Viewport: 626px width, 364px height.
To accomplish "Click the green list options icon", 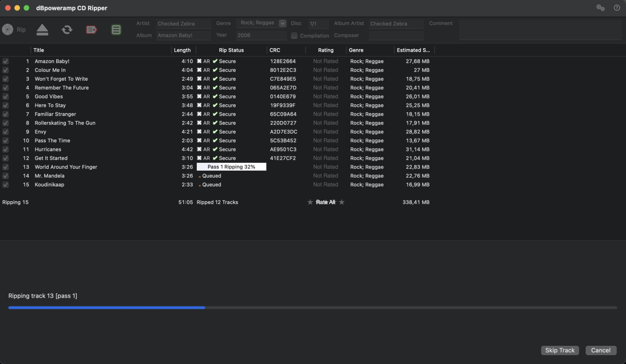I will pyautogui.click(x=116, y=30).
